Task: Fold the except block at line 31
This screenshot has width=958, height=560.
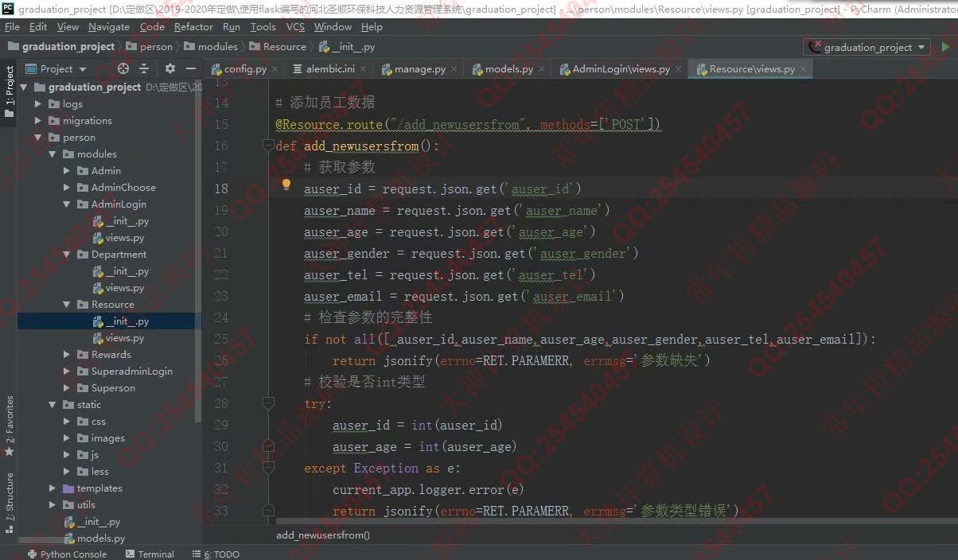Action: coord(268,468)
